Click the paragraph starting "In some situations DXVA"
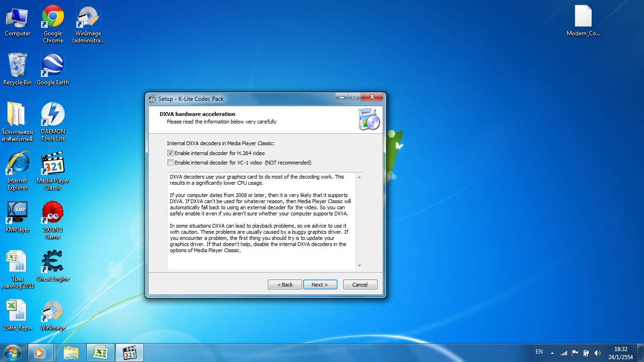644x362 pixels. point(258,238)
